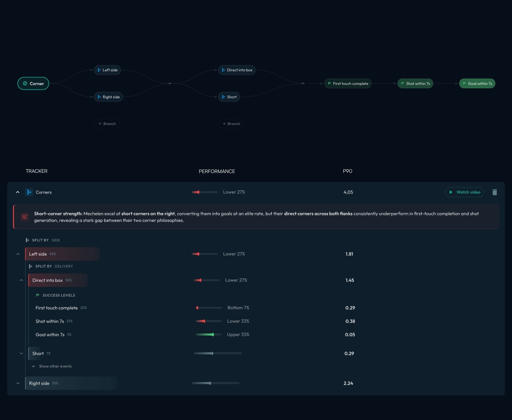Viewport: 512px width, 420px height.
Task: Click the Upper 33% label
Action: [238, 334]
